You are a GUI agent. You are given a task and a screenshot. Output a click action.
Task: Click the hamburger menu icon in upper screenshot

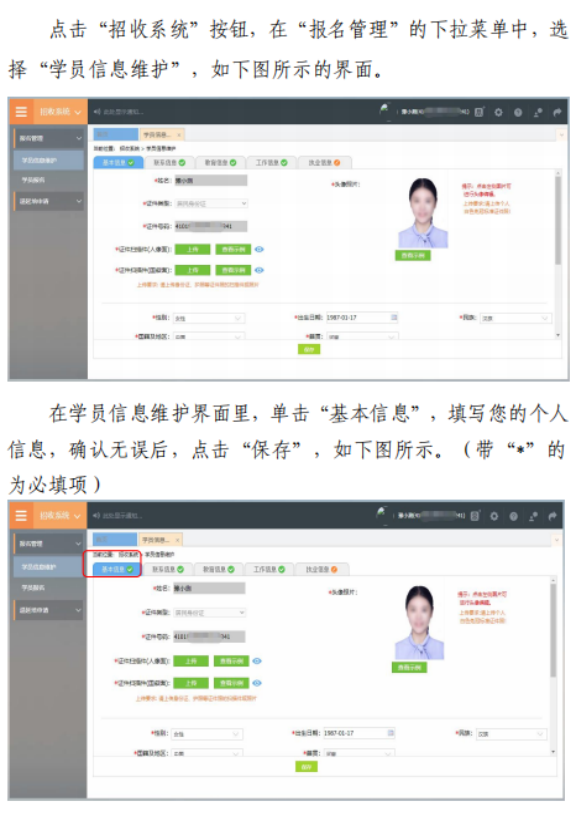(21, 112)
